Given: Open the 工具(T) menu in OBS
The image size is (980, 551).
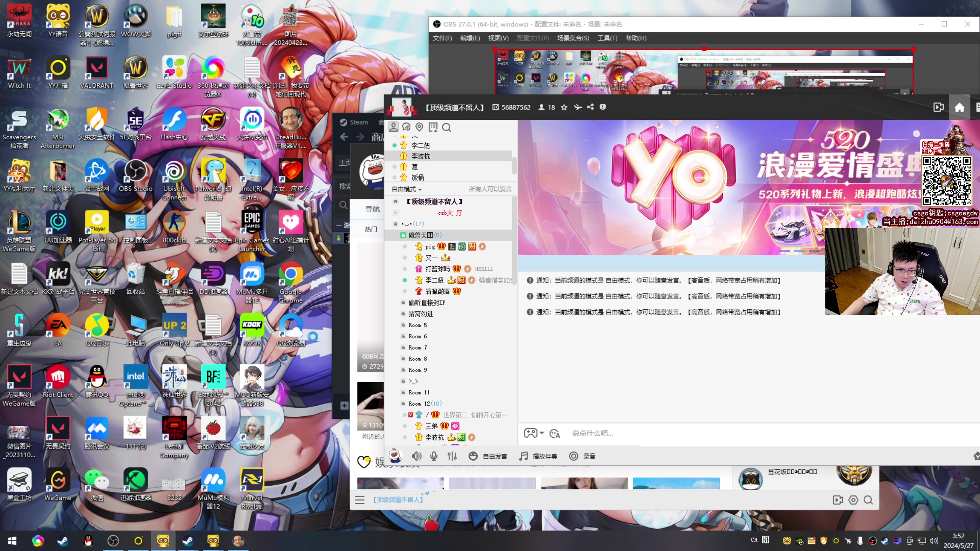Looking at the screenshot, I should (608, 38).
